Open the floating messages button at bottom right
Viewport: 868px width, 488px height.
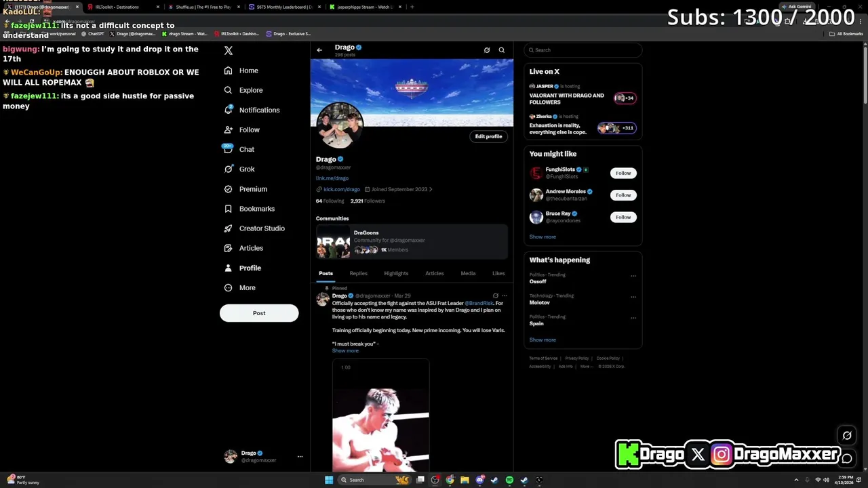click(x=847, y=458)
